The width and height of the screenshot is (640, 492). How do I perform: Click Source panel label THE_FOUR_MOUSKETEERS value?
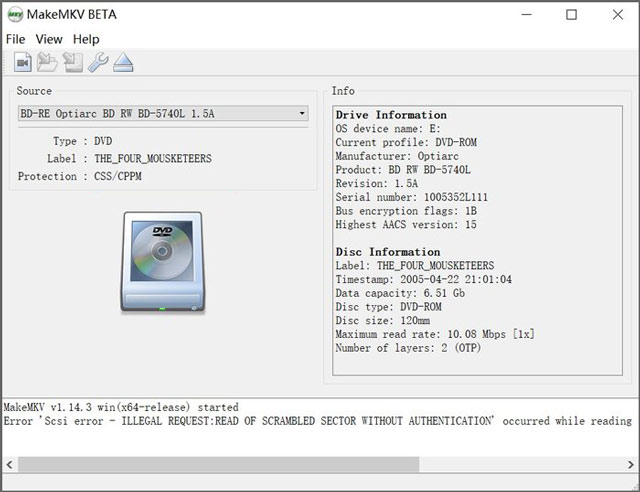(x=153, y=159)
